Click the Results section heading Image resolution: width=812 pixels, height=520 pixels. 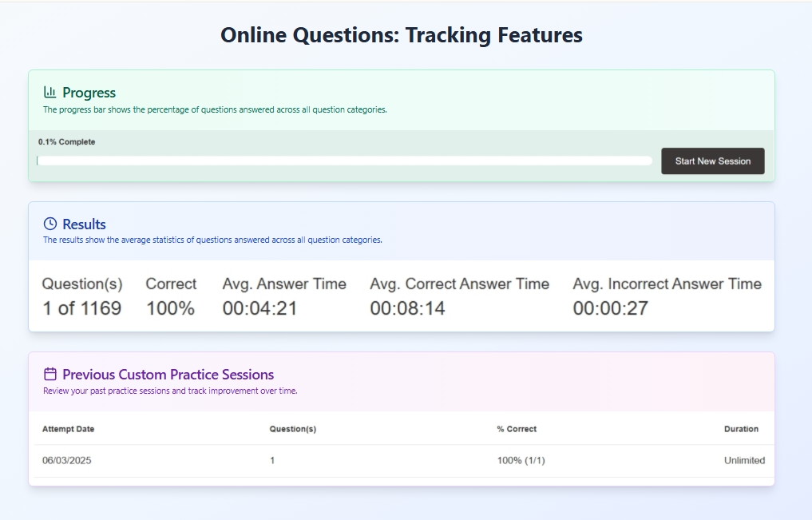point(84,224)
